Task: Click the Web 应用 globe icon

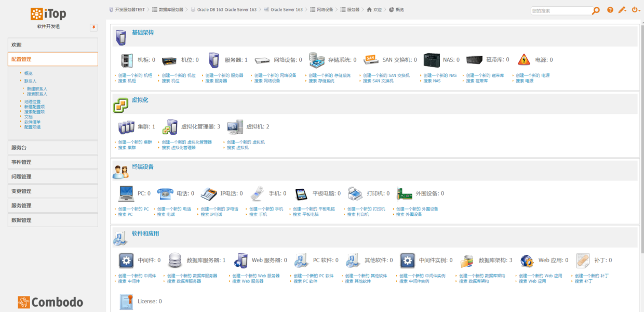Action: point(527,260)
